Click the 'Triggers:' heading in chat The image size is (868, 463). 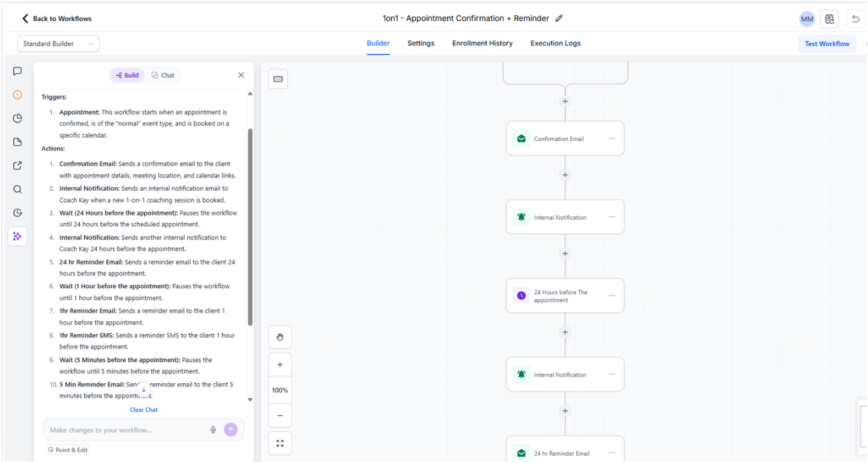[54, 97]
